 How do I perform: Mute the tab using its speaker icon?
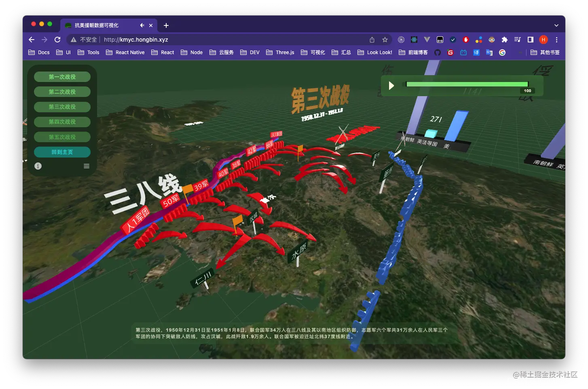pyautogui.click(x=142, y=25)
